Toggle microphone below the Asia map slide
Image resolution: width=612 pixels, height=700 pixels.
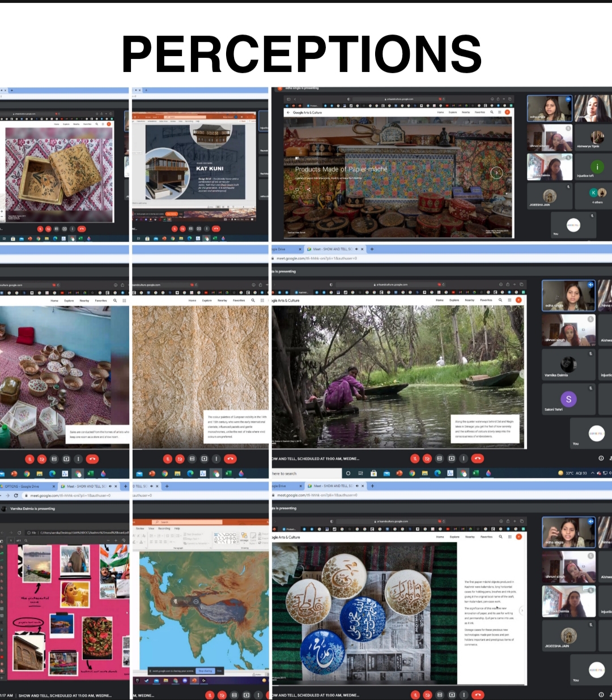click(x=210, y=695)
